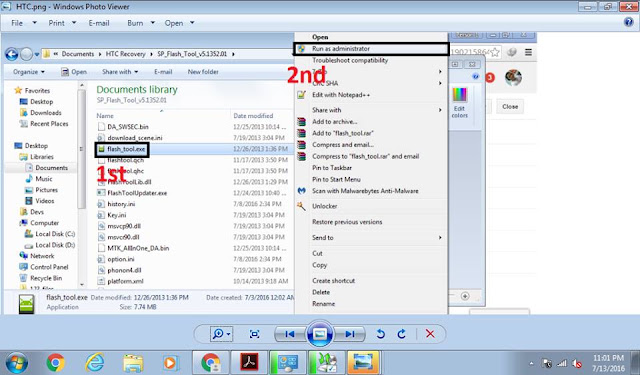Select the FlashToolUpdater.exe file
The width and height of the screenshot is (640, 375).
pyautogui.click(x=137, y=193)
